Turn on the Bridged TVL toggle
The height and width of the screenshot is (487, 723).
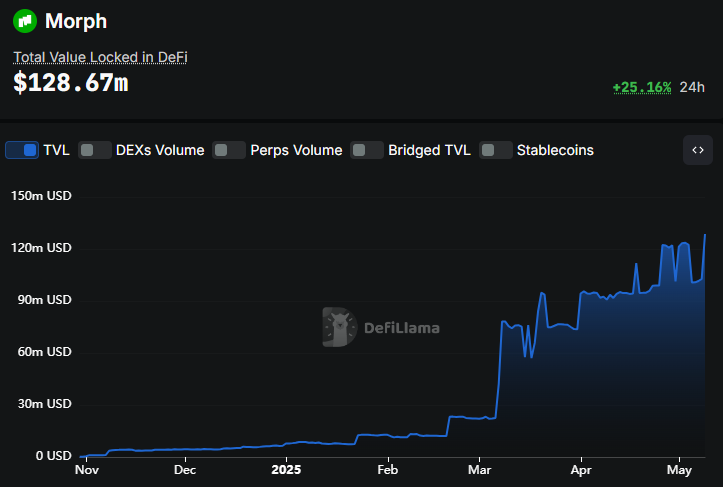coord(367,150)
